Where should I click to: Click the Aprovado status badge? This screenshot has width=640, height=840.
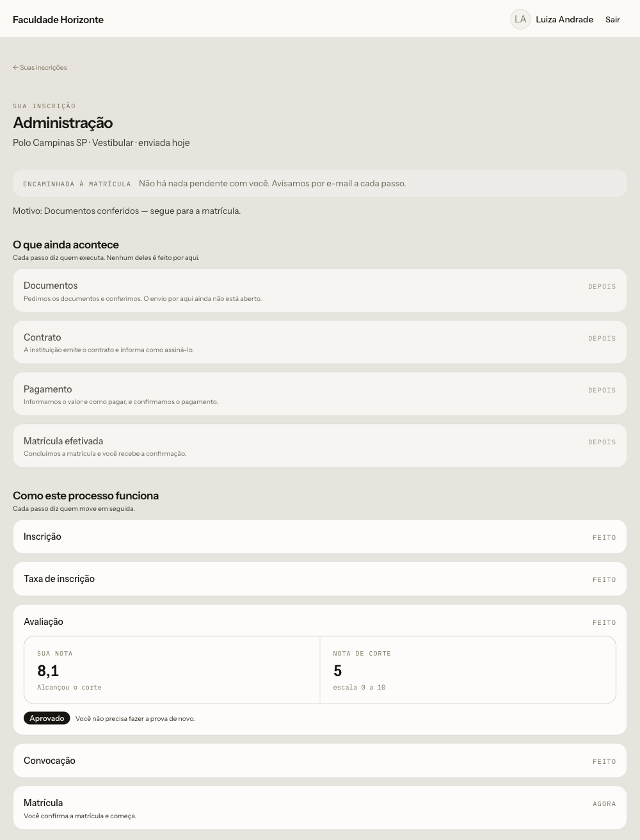click(x=47, y=718)
